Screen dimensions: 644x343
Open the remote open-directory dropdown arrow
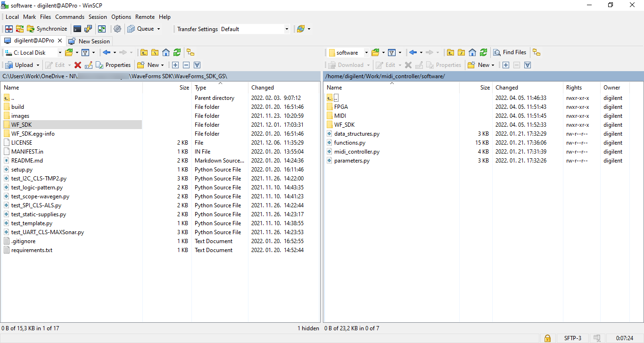coord(383,52)
